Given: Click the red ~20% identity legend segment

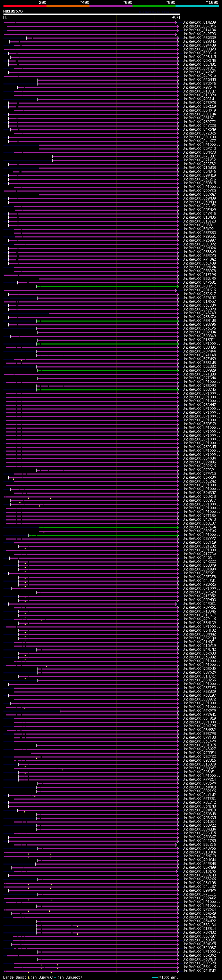Looking at the screenshot, I should [x=25, y=6].
